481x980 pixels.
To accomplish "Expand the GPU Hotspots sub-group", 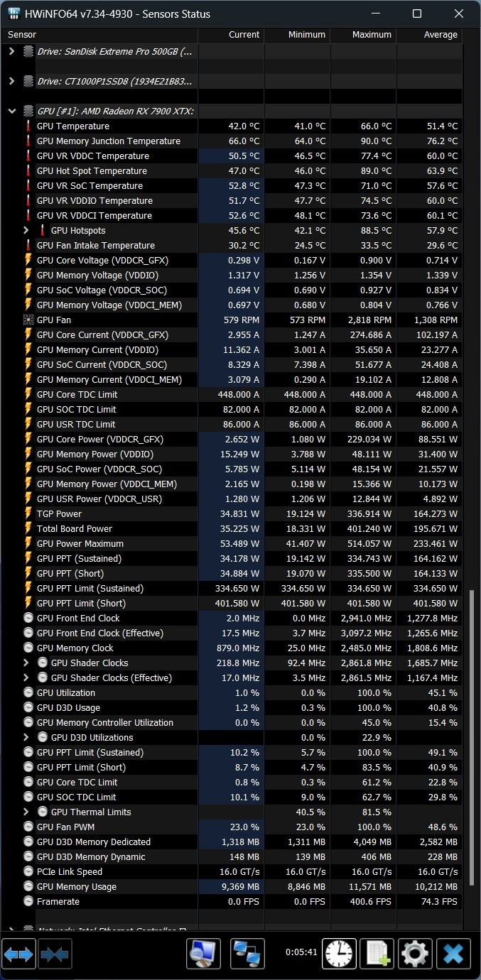I will pos(26,231).
